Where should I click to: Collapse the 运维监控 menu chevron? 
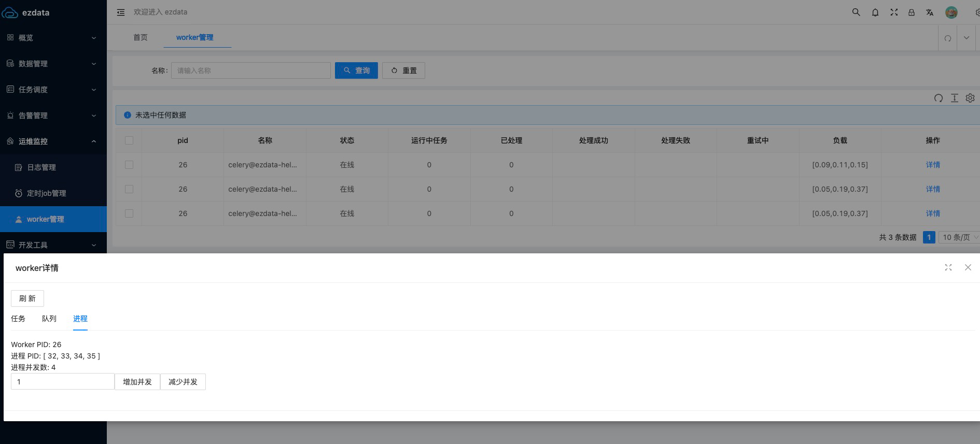coord(94,141)
